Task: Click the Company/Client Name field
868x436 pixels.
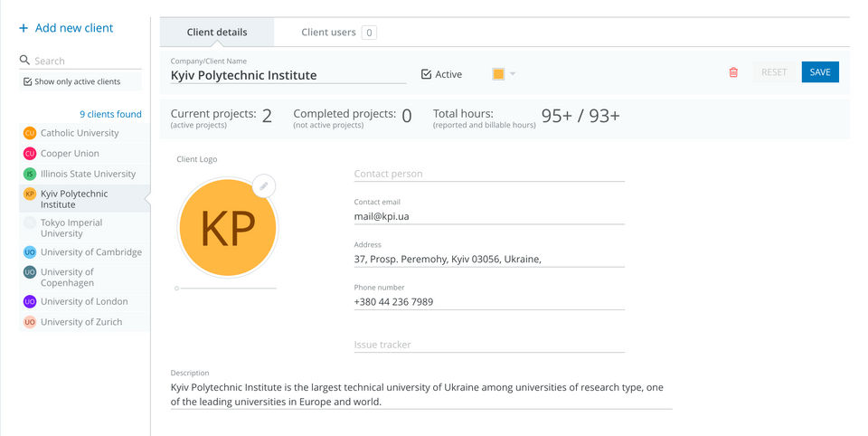Action: click(x=288, y=75)
